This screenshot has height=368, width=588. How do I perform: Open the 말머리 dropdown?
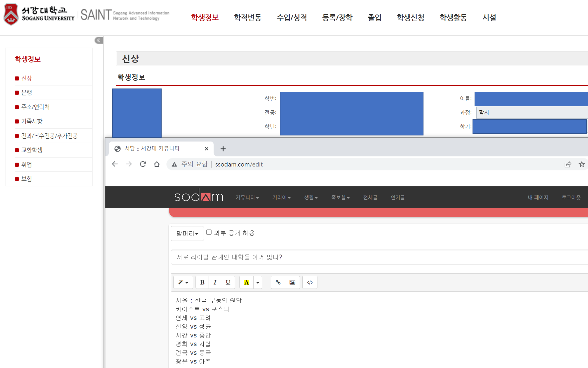[187, 233]
